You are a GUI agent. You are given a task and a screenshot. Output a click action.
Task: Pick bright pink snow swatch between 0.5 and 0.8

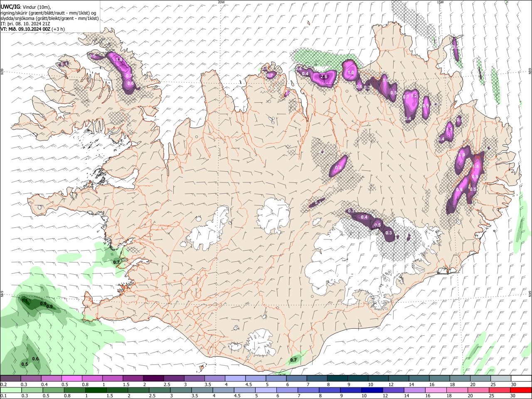71,378
